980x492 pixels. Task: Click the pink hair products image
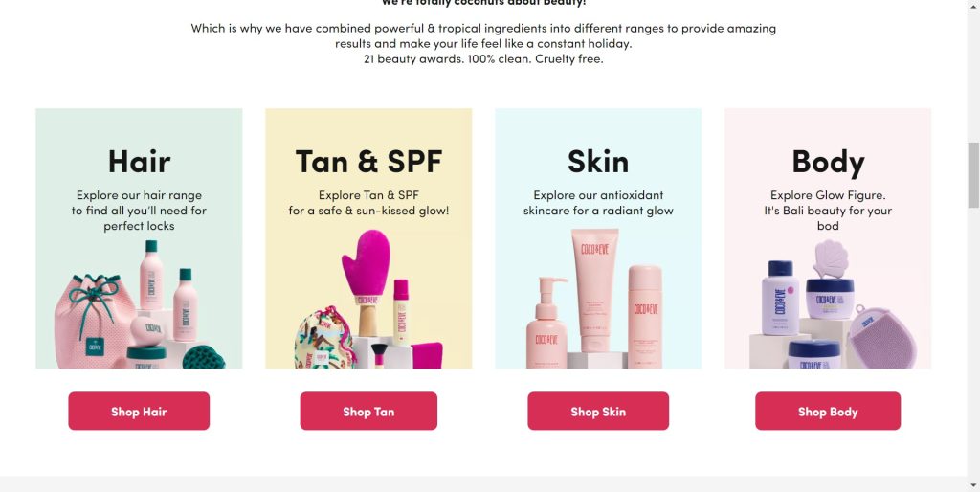click(139, 305)
